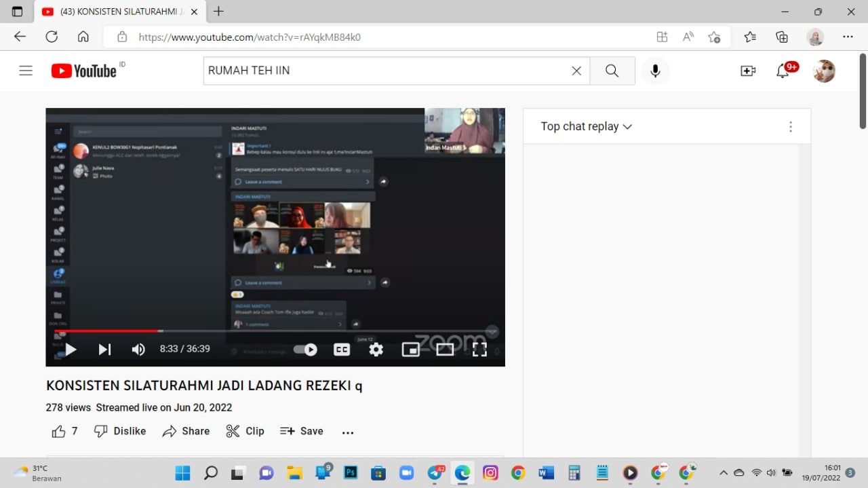Go to YouTube home via the logo
Screen dimensions: 868x488
(x=84, y=71)
